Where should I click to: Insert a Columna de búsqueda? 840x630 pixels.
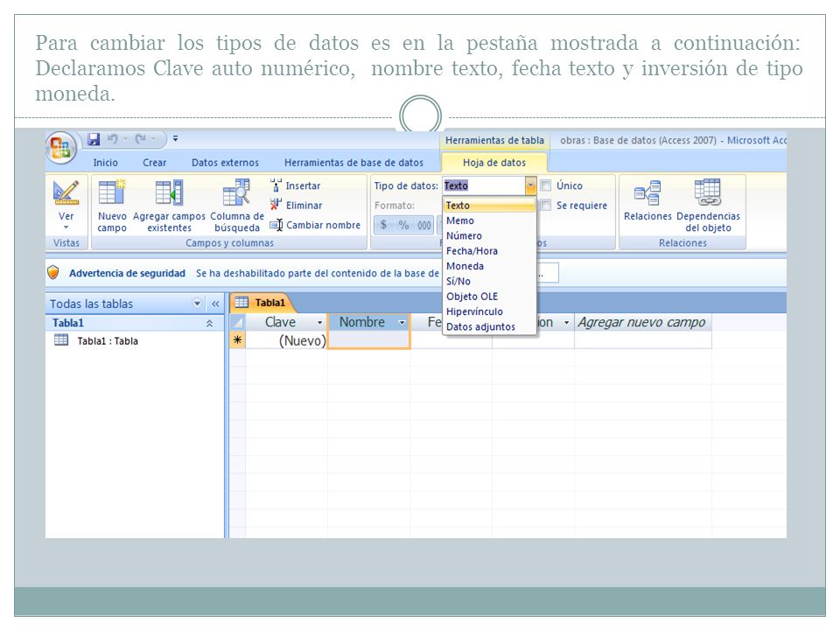(237, 206)
